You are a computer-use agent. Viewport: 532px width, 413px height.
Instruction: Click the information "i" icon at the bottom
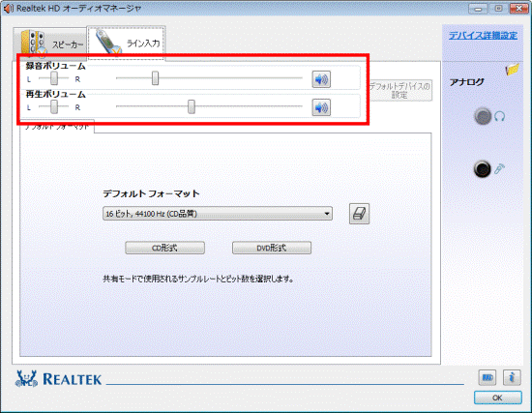coord(512,378)
